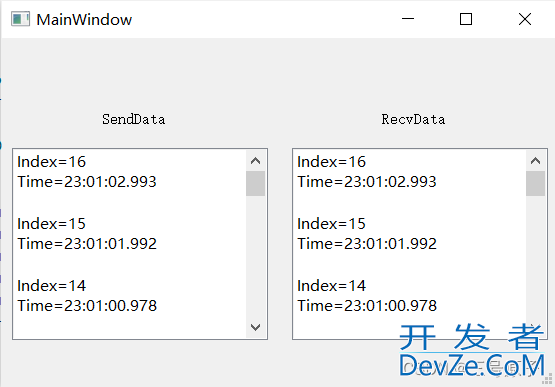Select Index=16 line in SendData box
The width and height of the screenshot is (555, 387).
52,162
